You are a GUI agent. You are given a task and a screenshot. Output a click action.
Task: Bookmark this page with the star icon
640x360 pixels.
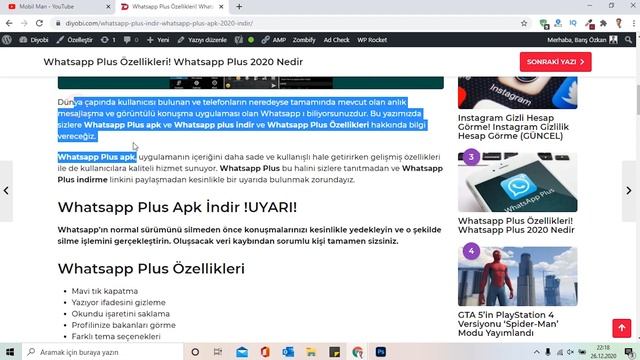(524, 23)
